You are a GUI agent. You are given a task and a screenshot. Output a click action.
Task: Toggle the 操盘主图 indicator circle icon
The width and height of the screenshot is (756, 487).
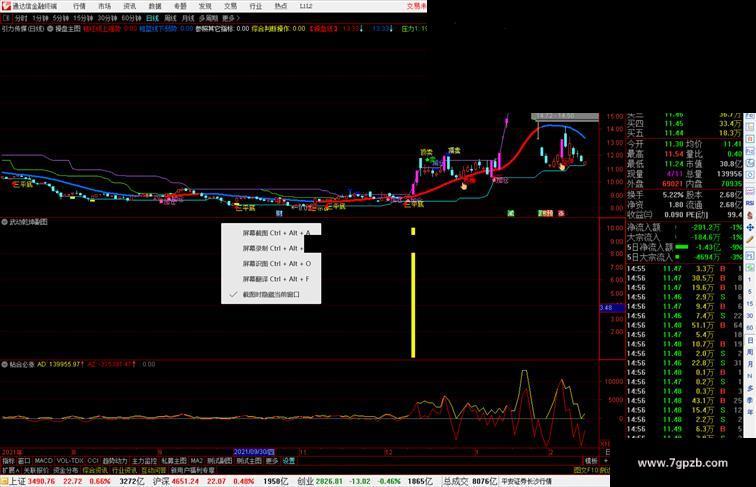tap(50, 28)
